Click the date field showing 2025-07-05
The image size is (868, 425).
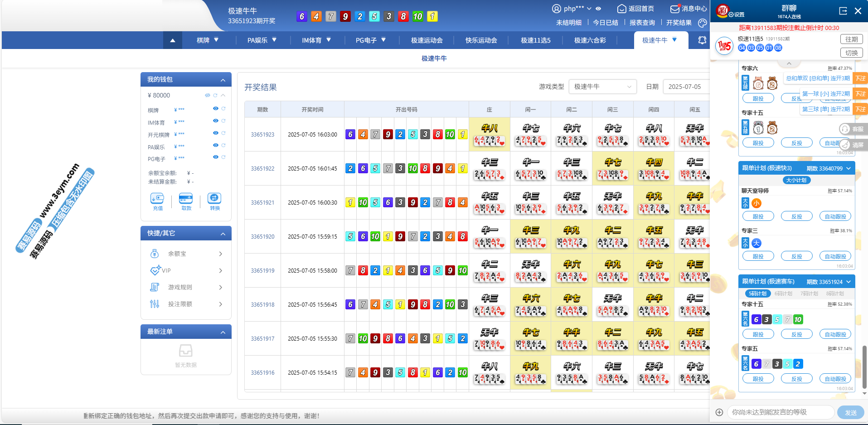tap(685, 87)
